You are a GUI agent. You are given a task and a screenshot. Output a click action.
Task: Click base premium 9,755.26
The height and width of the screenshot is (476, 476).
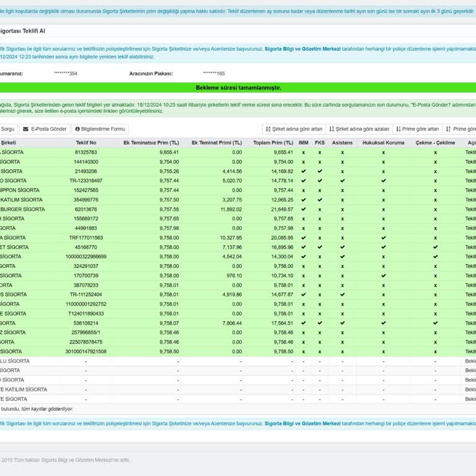tap(169, 171)
